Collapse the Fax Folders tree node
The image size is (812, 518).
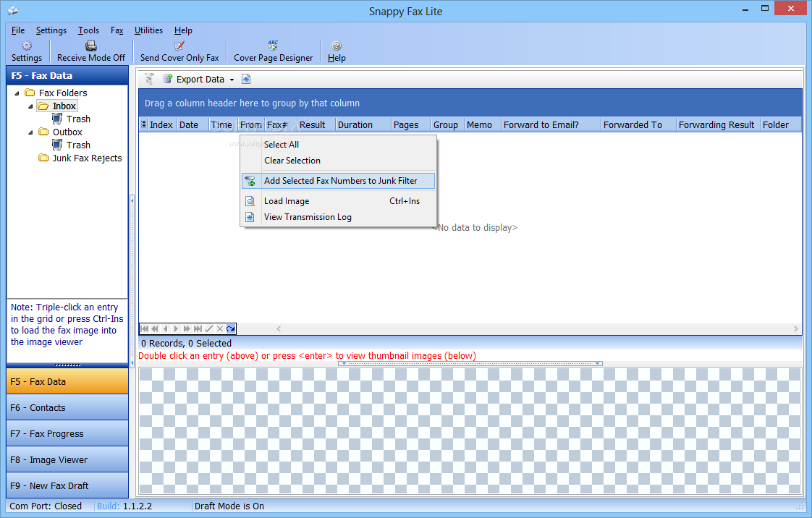coord(17,93)
